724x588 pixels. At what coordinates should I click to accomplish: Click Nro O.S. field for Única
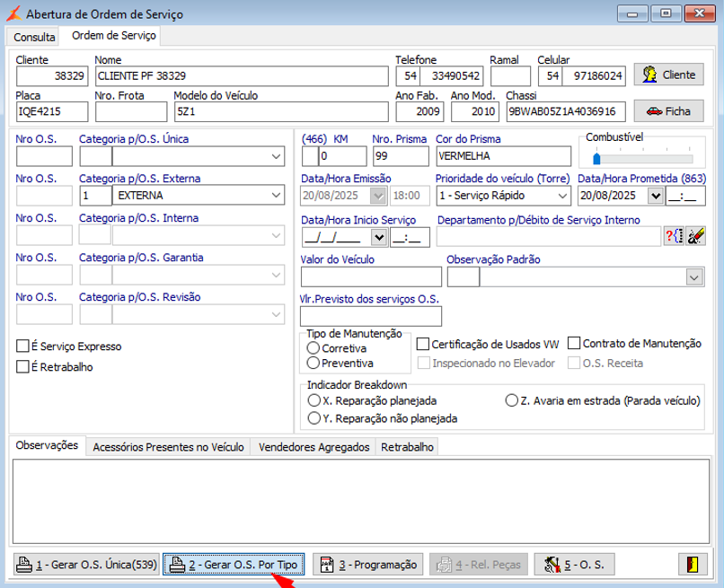(x=44, y=156)
